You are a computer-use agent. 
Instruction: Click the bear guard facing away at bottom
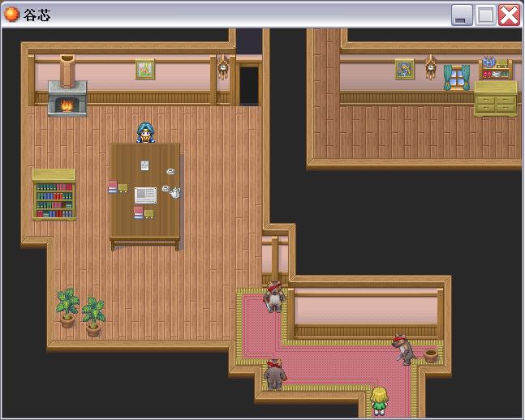click(x=275, y=374)
